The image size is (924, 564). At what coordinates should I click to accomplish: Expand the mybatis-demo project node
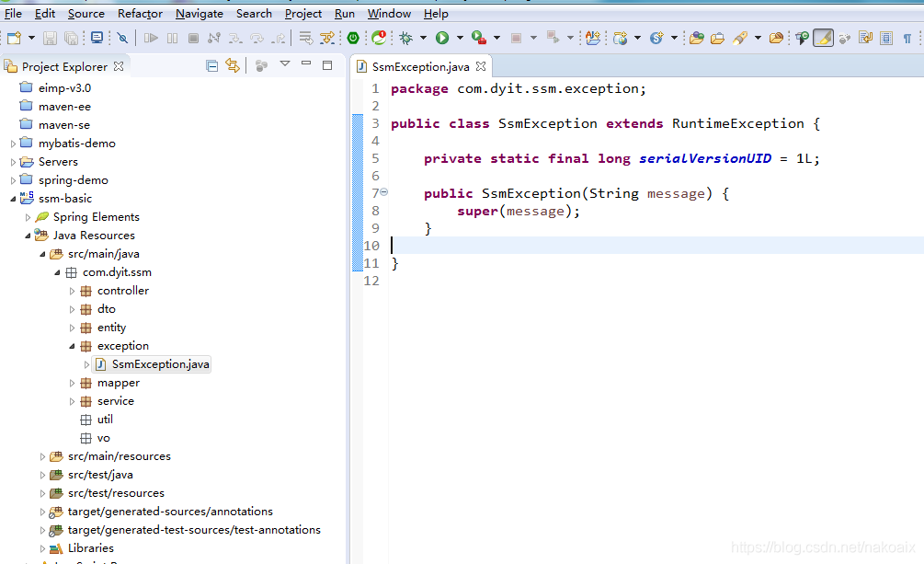[13, 144]
